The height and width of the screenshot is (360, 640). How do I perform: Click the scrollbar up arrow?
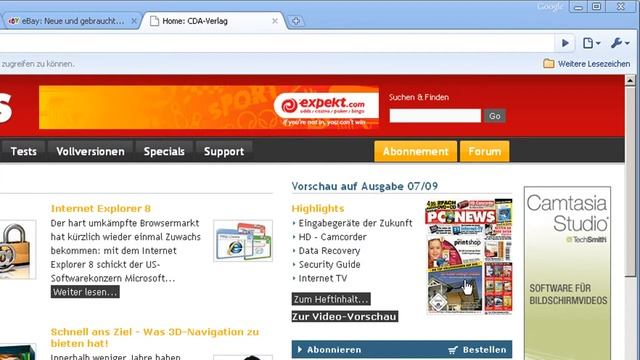click(x=630, y=81)
